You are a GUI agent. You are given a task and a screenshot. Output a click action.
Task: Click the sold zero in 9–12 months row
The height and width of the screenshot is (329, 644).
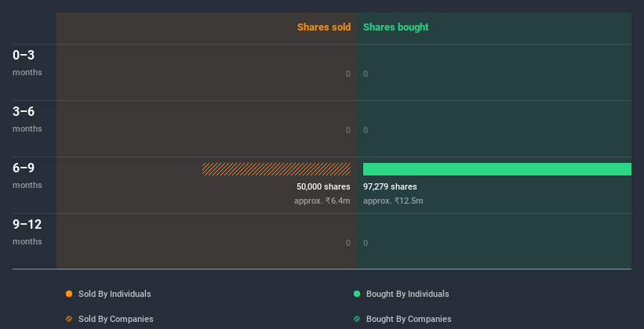(x=348, y=244)
